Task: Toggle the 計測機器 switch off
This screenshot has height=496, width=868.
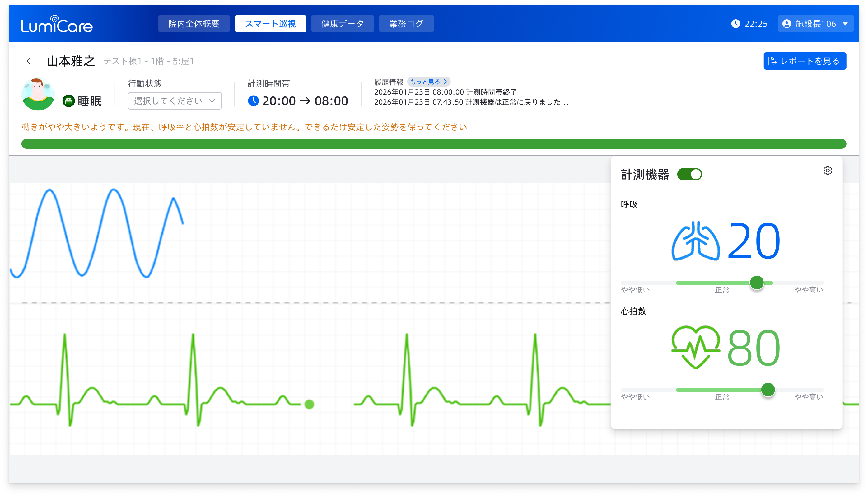Action: [689, 175]
